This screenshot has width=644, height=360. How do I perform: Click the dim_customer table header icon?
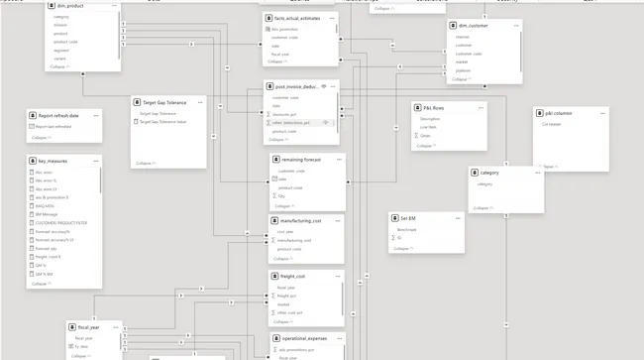coord(453,26)
